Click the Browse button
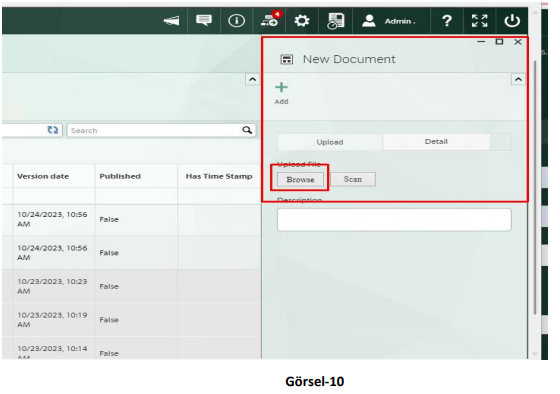Image resolution: width=560 pixels, height=394 pixels. pos(300,179)
